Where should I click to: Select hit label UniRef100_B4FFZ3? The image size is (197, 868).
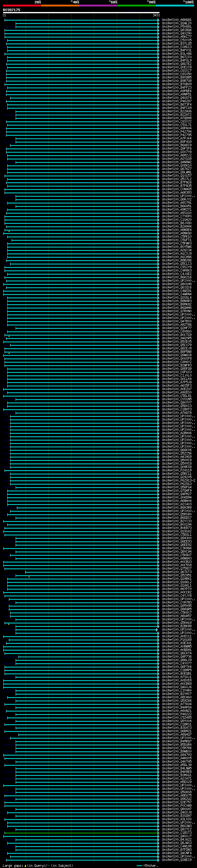click(x=176, y=88)
